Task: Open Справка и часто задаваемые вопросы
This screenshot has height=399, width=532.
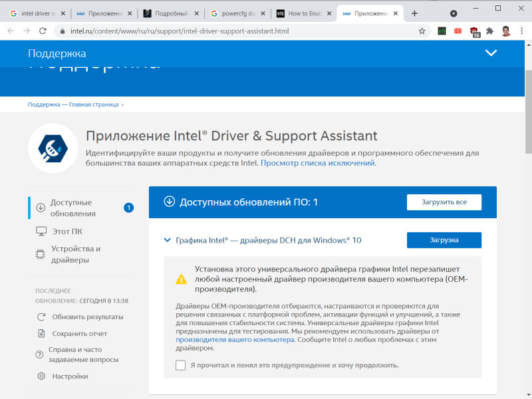Action: [84, 354]
